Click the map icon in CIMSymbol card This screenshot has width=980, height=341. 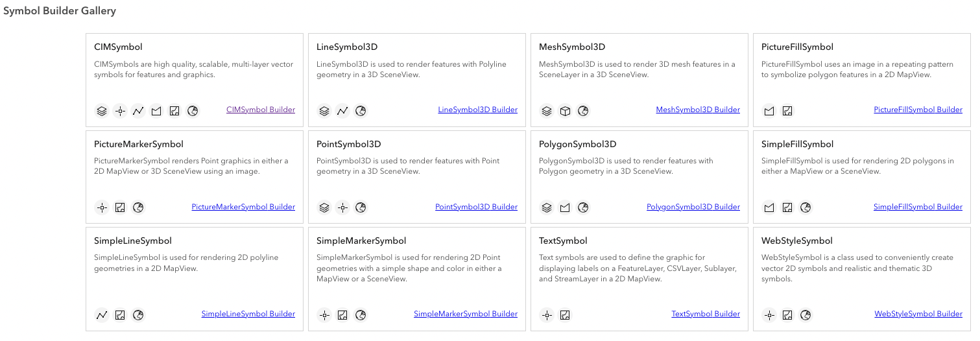pyautogui.click(x=174, y=111)
